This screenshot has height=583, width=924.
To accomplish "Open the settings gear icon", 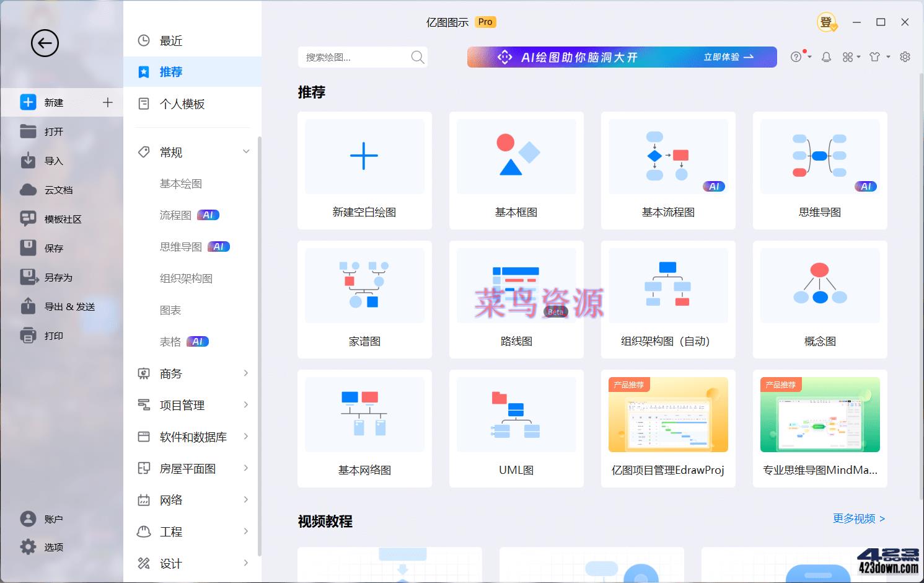I will [x=905, y=56].
